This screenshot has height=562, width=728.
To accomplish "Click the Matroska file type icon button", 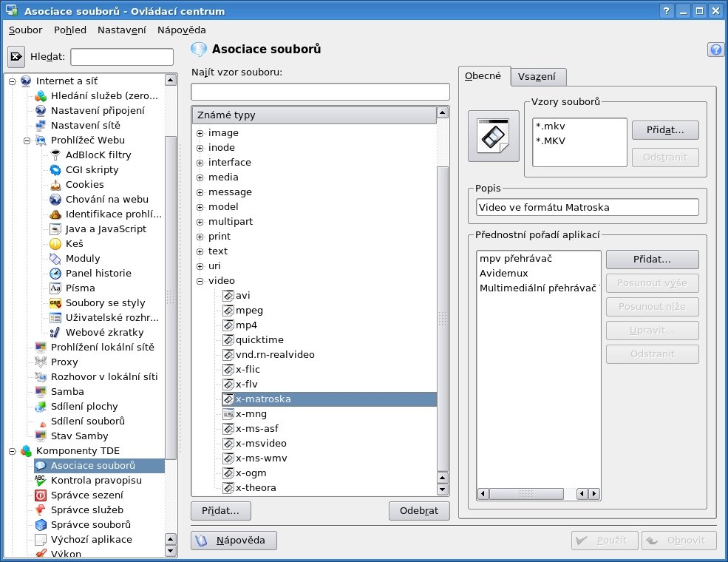I will 493,136.
